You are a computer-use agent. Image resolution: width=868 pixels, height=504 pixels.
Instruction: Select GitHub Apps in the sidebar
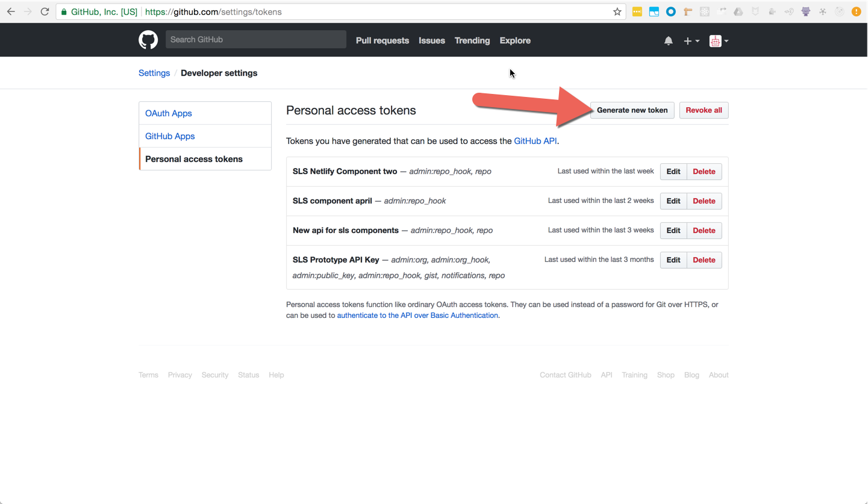click(170, 136)
